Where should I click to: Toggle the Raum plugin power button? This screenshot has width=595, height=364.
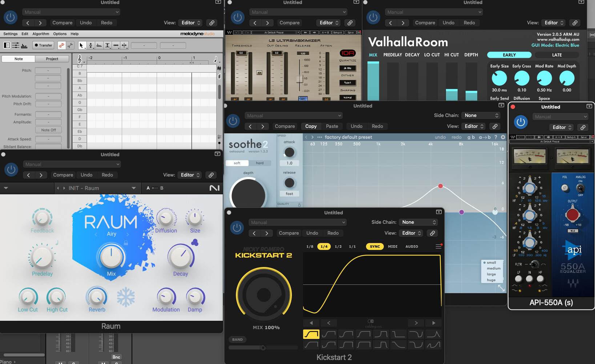[11, 170]
